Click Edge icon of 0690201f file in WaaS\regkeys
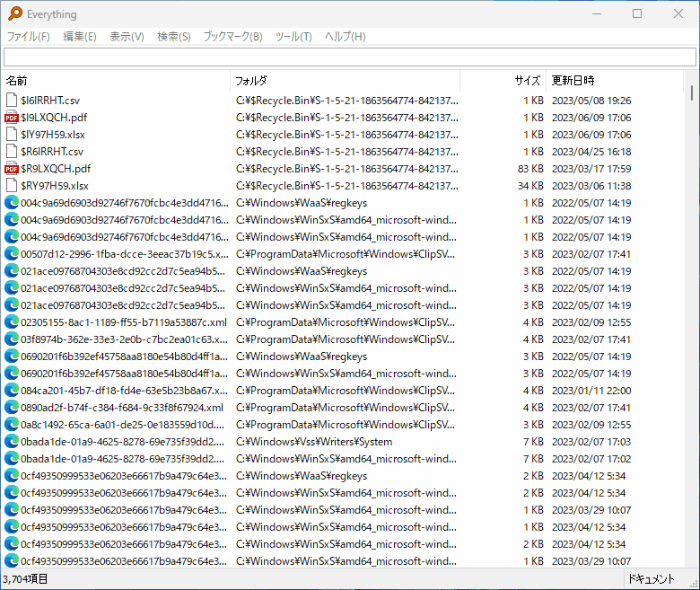 coord(12,356)
